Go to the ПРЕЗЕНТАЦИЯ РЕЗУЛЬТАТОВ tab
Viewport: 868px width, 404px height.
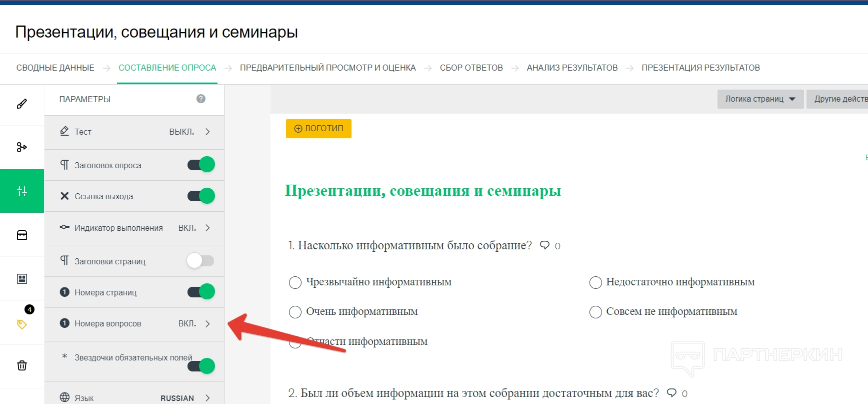[x=701, y=68]
